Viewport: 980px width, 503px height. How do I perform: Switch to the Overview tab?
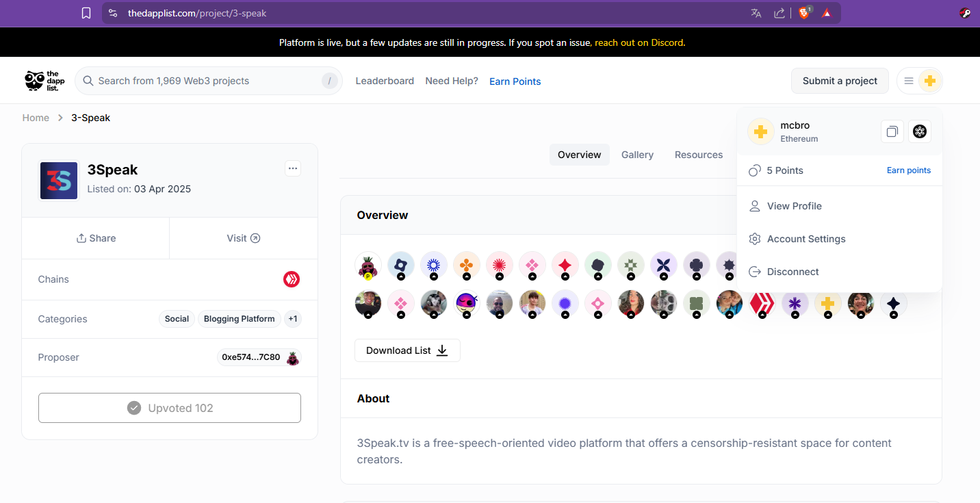tap(580, 155)
